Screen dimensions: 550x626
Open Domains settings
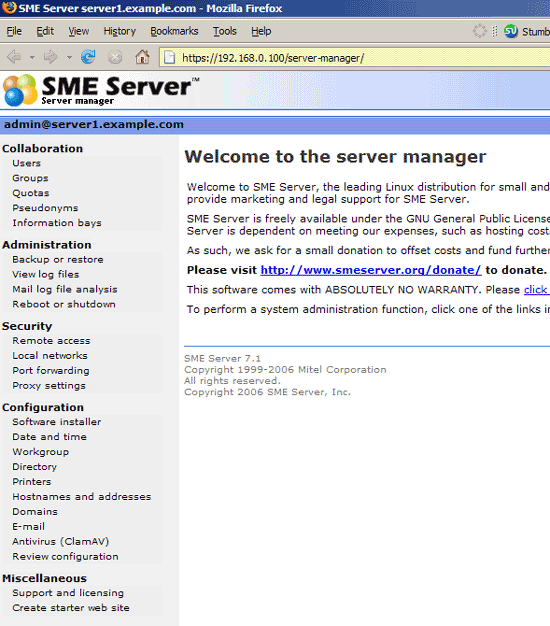(x=35, y=512)
